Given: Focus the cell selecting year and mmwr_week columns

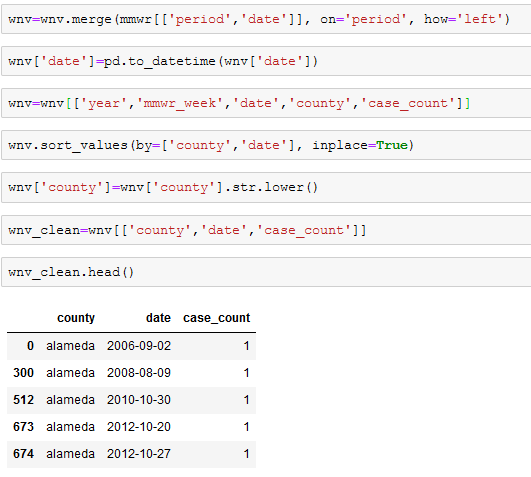Looking at the screenshot, I should (x=266, y=103).
